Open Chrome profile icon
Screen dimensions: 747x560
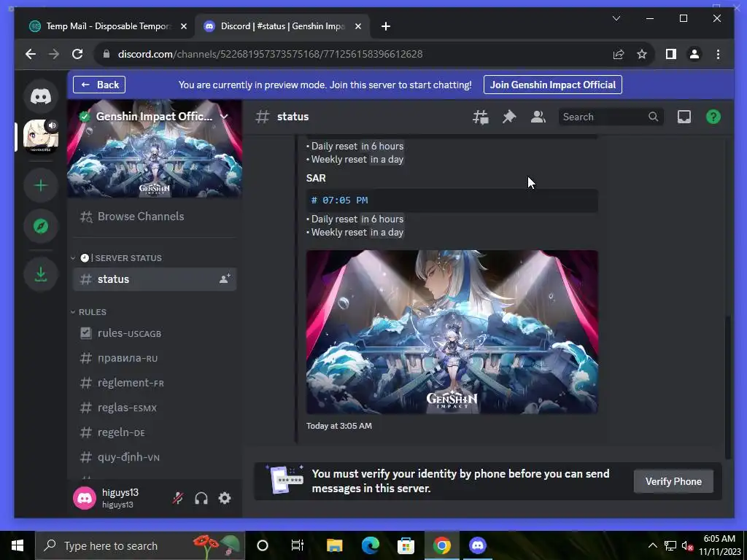pyautogui.click(x=694, y=54)
